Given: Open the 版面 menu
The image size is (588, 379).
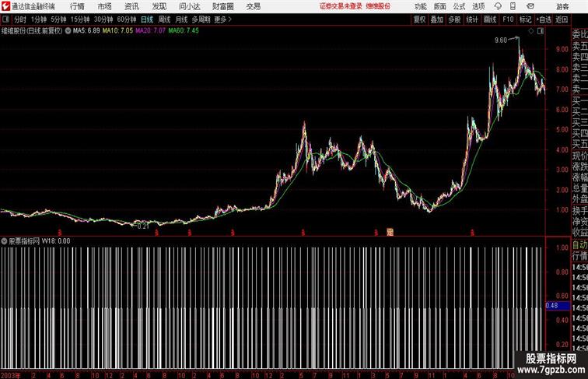Looking at the screenshot, I should tap(440, 6).
